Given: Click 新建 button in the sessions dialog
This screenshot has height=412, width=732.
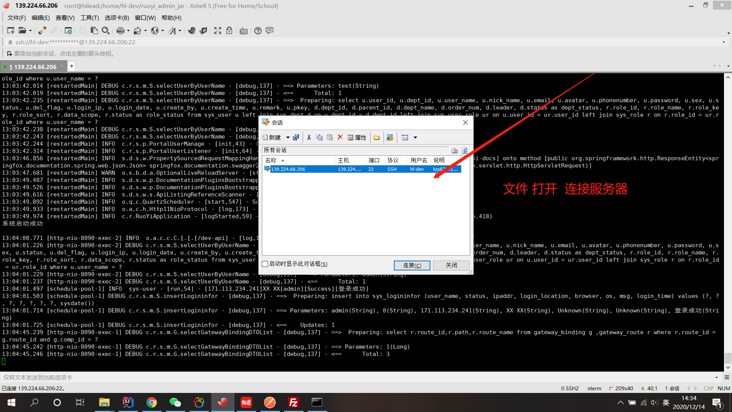Looking at the screenshot, I should 272,137.
